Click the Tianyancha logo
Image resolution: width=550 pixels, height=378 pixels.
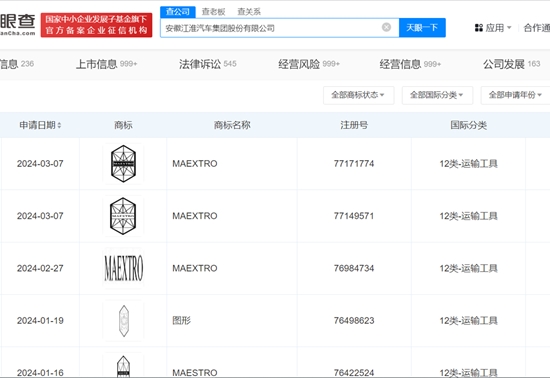pyautogui.click(x=18, y=25)
